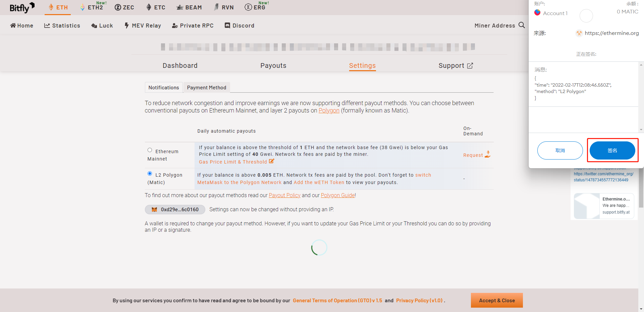
Task: Click the blue 签名 sign button
Action: (x=612, y=150)
